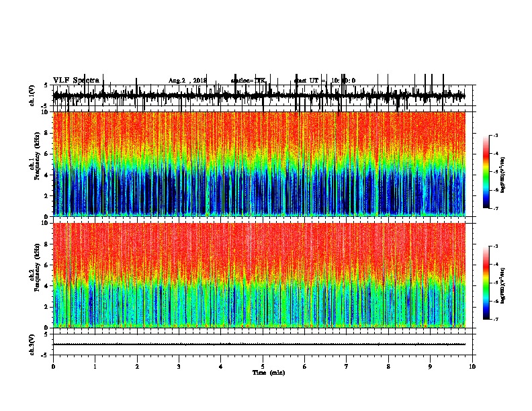Click the time axis tick label 3
This screenshot has height=411, width=532.
tap(179, 367)
